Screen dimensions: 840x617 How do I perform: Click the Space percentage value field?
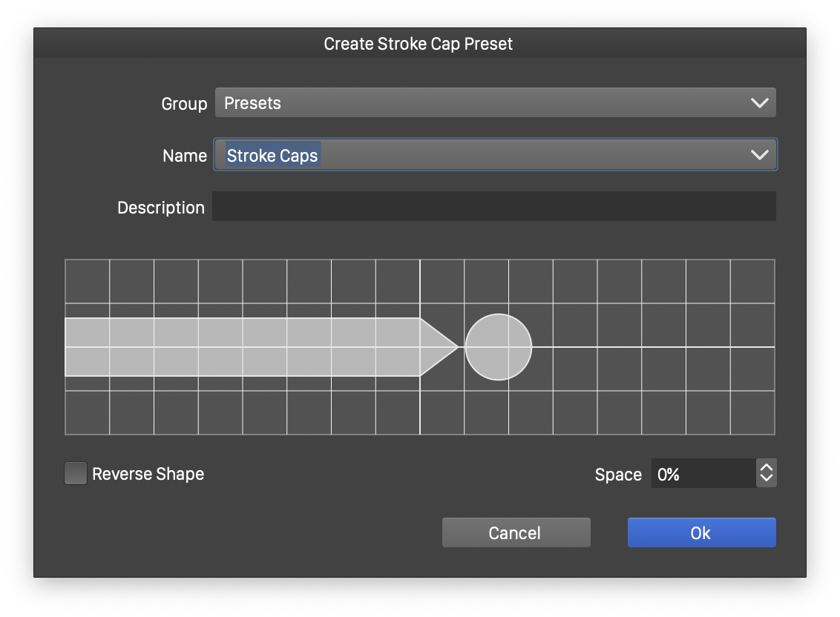tap(702, 474)
